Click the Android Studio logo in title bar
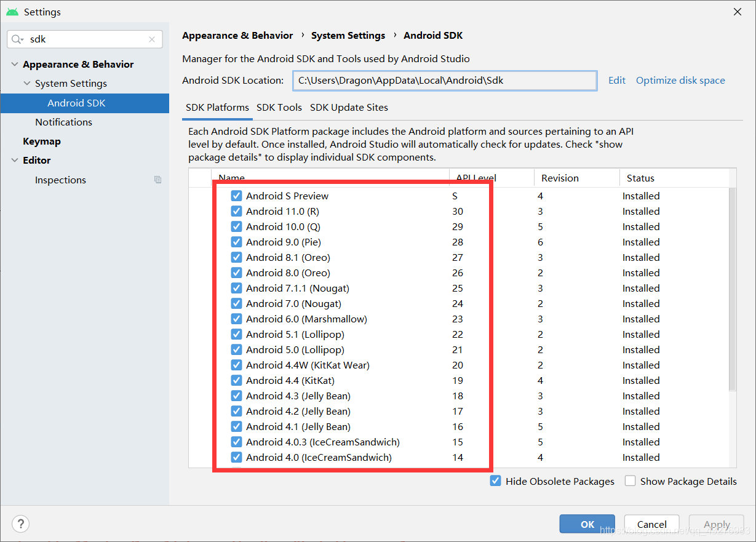The width and height of the screenshot is (756, 542). coord(12,12)
